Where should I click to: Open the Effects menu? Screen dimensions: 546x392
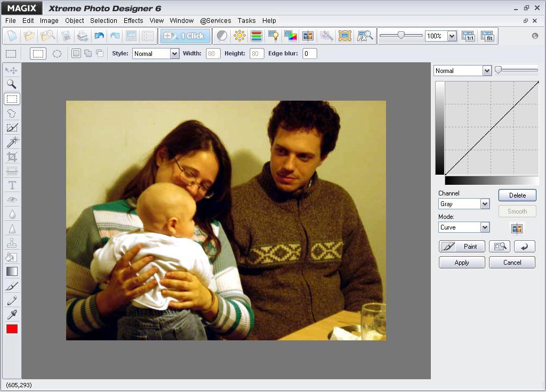coord(133,20)
